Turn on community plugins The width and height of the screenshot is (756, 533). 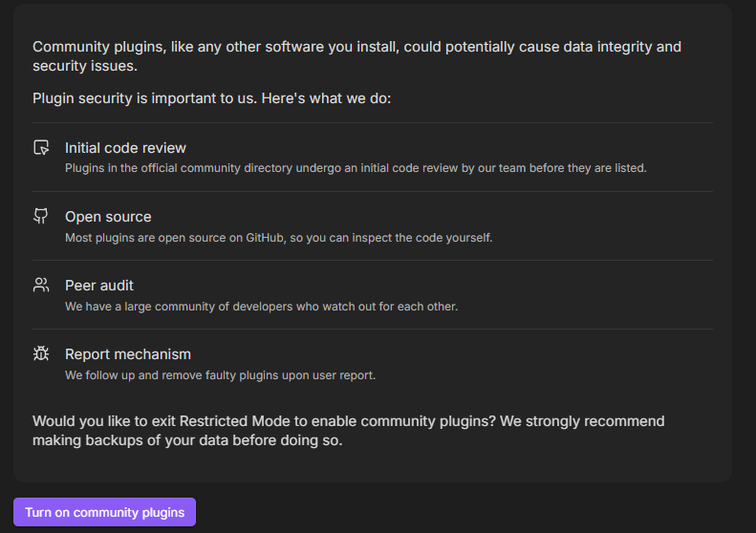(104, 512)
